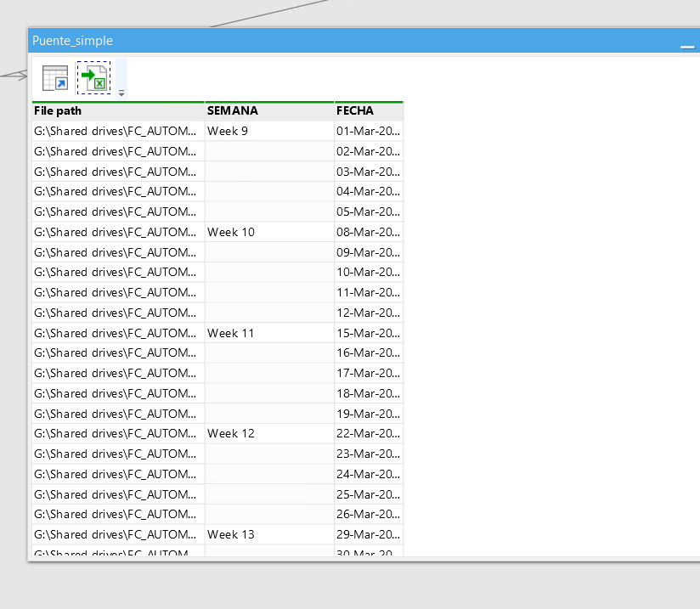This screenshot has height=609, width=700.
Task: Click the SEMANA column header
Action: pyautogui.click(x=269, y=111)
